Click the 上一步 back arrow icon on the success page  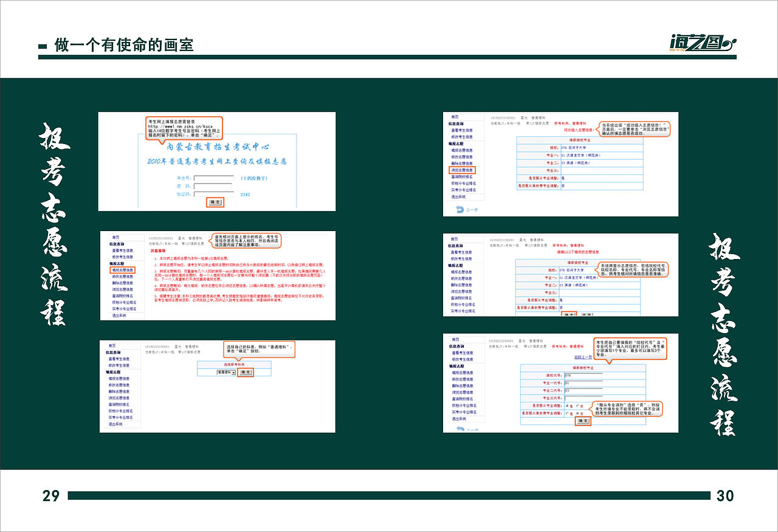pyautogui.click(x=460, y=210)
